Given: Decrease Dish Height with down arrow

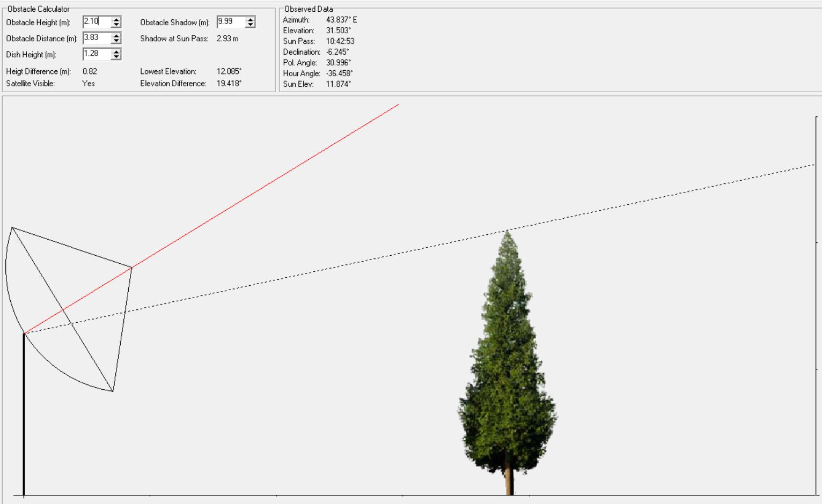Looking at the screenshot, I should pyautogui.click(x=116, y=57).
